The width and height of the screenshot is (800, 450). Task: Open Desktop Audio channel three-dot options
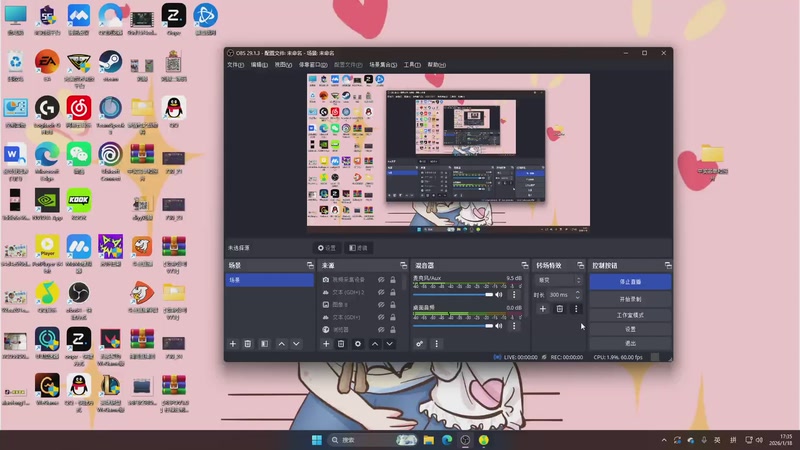coord(514,326)
